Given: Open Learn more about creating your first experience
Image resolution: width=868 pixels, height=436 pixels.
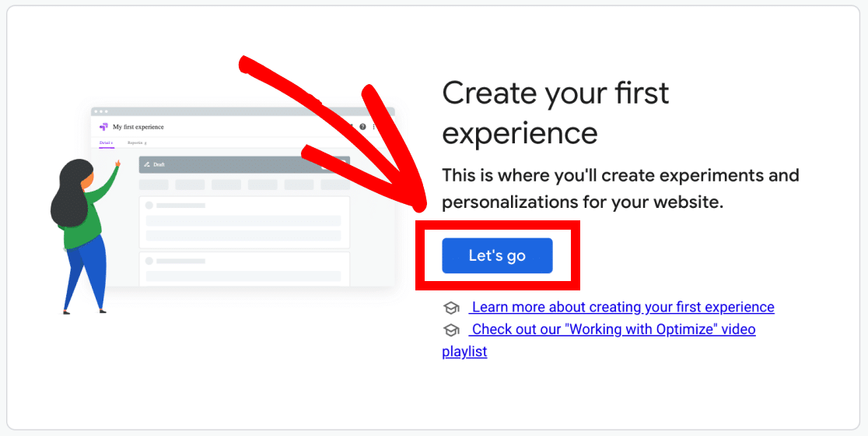Looking at the screenshot, I should click(x=621, y=307).
